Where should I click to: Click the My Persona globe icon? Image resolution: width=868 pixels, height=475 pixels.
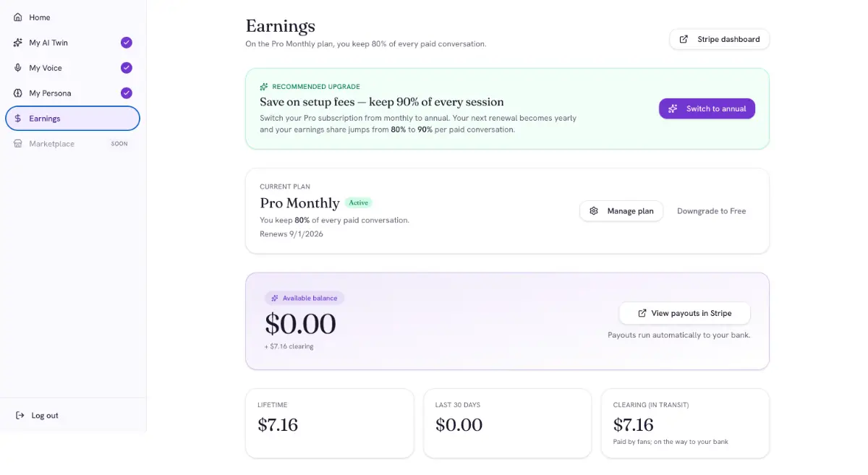tap(18, 93)
